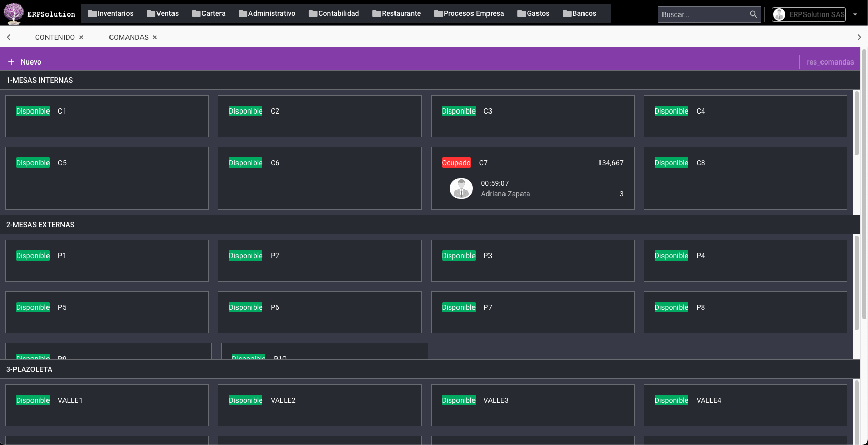Switch to the CONTENIDO tab
This screenshot has width=868, height=445.
55,37
